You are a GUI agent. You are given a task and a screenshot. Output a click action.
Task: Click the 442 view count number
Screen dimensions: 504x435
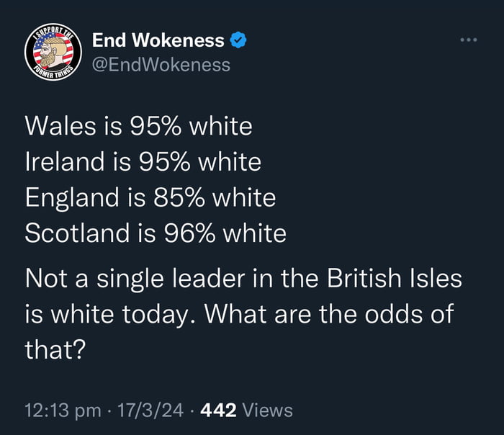219,411
